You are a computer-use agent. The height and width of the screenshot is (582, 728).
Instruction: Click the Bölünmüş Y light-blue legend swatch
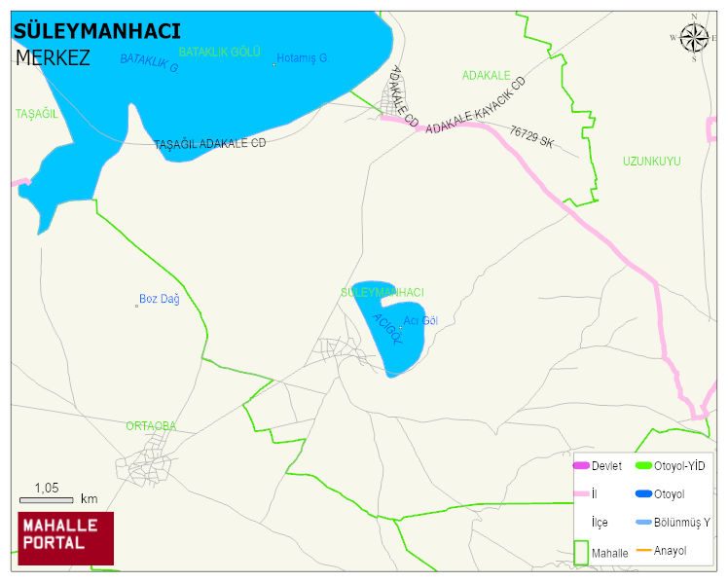[x=643, y=522]
